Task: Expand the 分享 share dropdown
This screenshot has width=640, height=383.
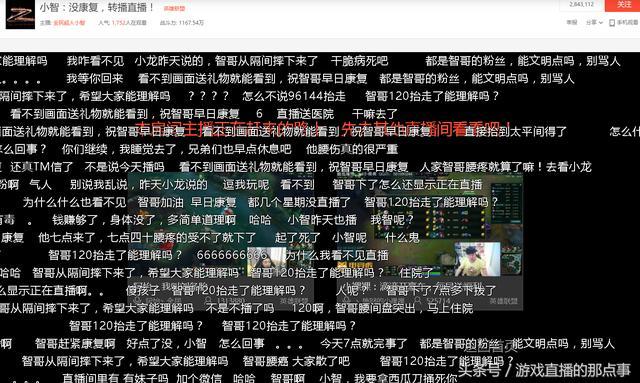Action: point(594,22)
